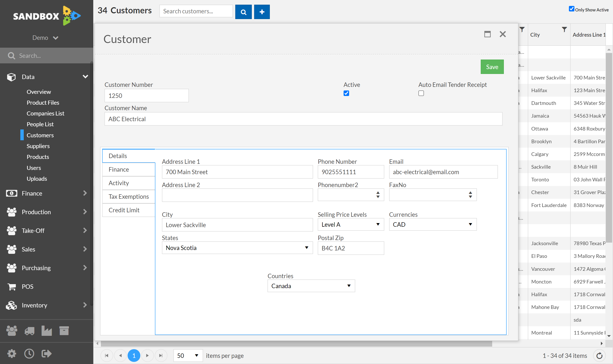The width and height of the screenshot is (613, 364).
Task: Open the Tax Exemptions tab
Action: [x=129, y=196]
